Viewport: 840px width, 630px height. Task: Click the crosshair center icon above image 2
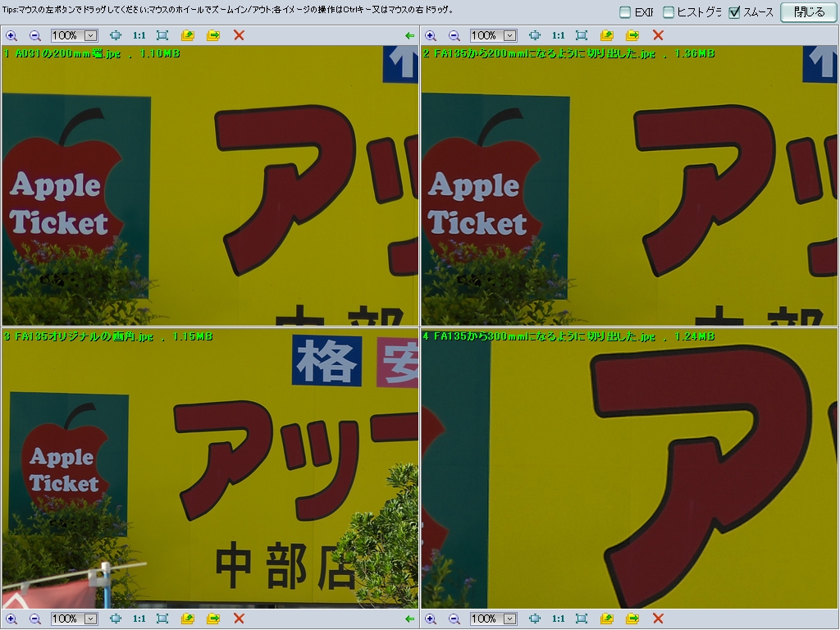tap(534, 35)
